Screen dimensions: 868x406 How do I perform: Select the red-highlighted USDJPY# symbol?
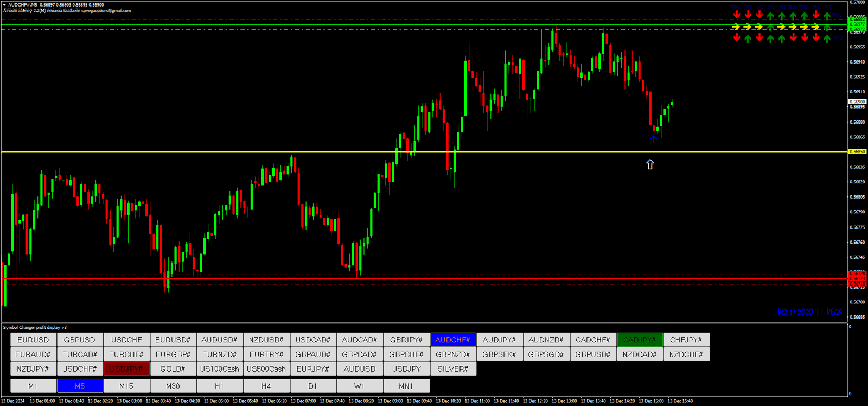(126, 369)
